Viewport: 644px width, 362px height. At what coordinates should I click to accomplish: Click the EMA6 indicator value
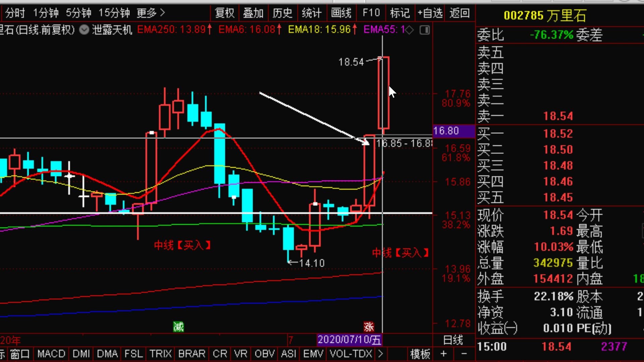point(250,29)
